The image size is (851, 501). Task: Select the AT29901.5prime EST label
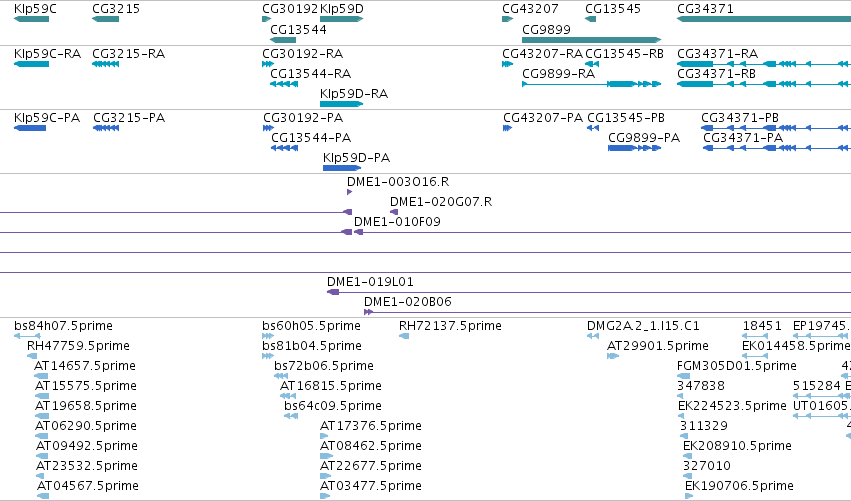[x=658, y=346]
